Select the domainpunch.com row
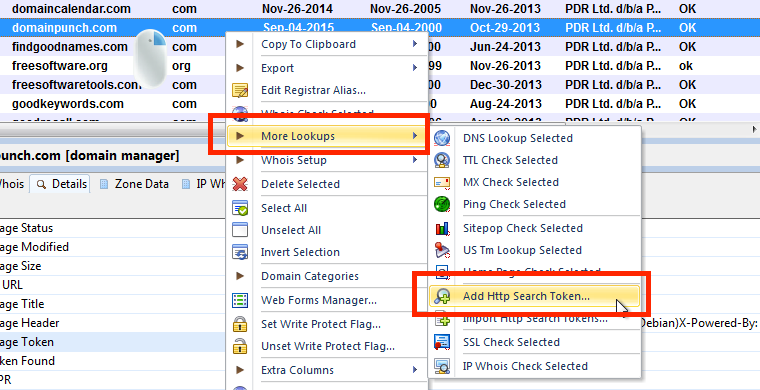Viewport: 760px width, 390px height. (380, 28)
